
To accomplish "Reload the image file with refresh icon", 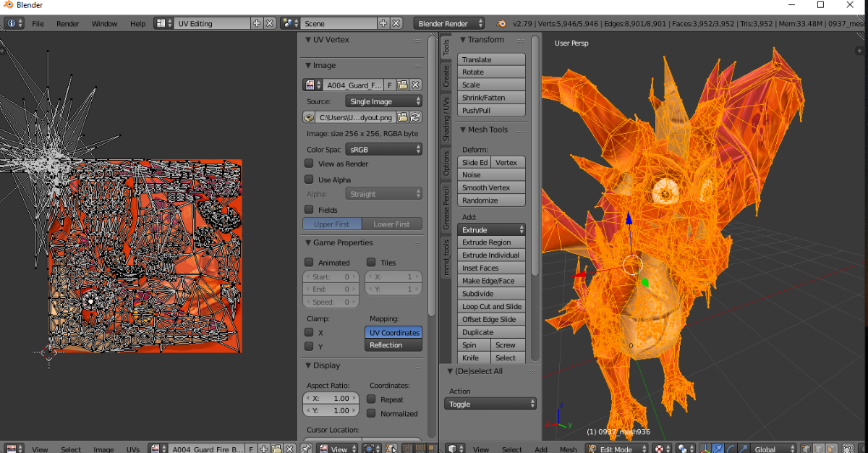I will [x=416, y=117].
